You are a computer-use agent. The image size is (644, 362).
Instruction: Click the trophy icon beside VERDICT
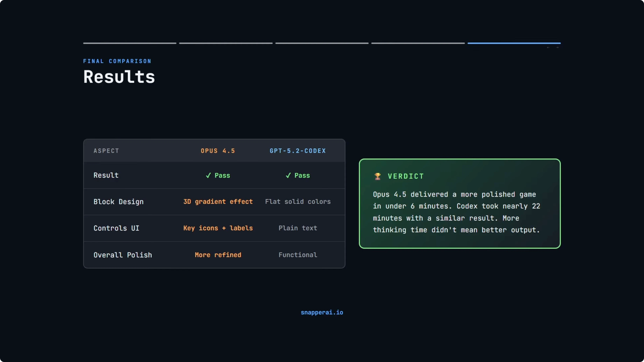click(377, 176)
